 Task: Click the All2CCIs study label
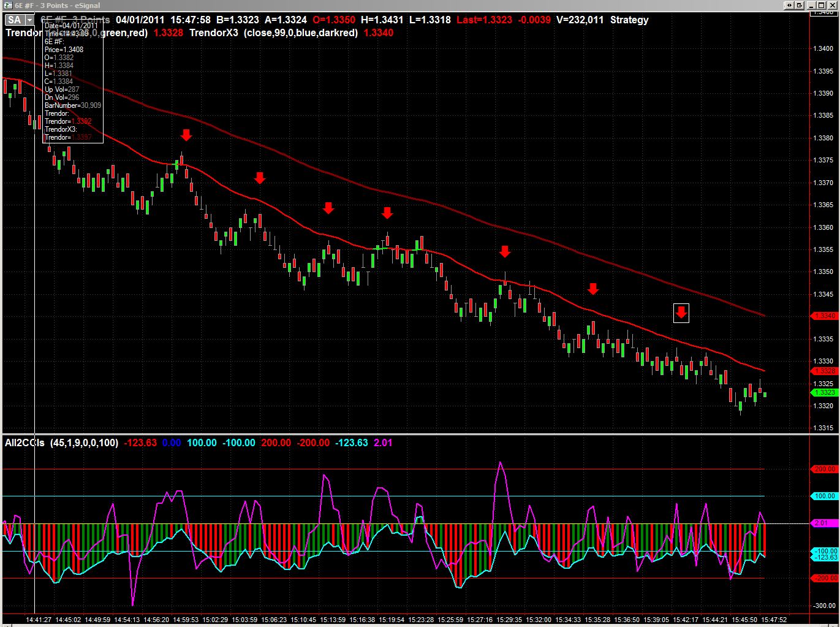coord(25,443)
